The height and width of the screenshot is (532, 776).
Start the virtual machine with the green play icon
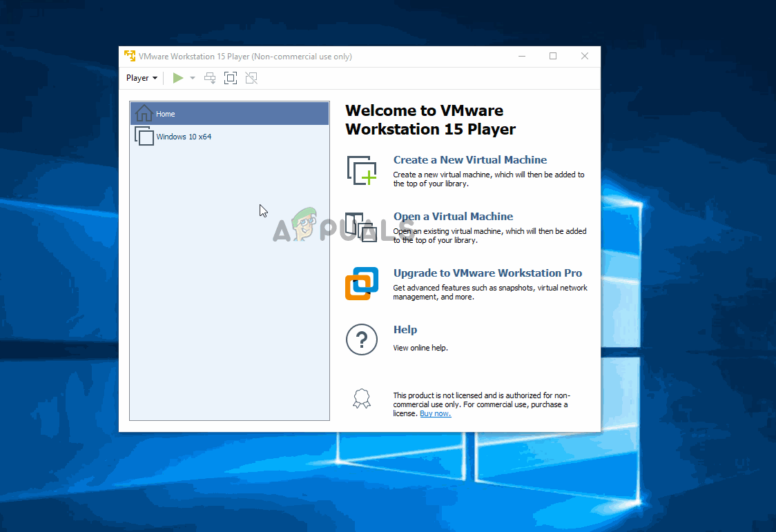click(177, 78)
